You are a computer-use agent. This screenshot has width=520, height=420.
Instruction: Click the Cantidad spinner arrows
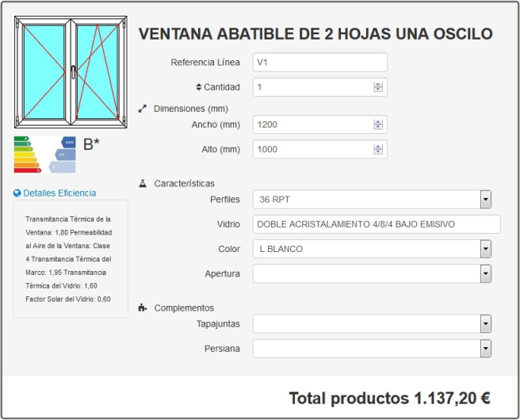(378, 87)
